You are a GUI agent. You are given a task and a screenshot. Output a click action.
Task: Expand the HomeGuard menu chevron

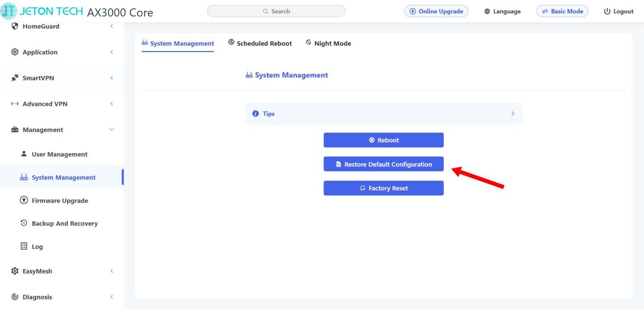point(112,26)
